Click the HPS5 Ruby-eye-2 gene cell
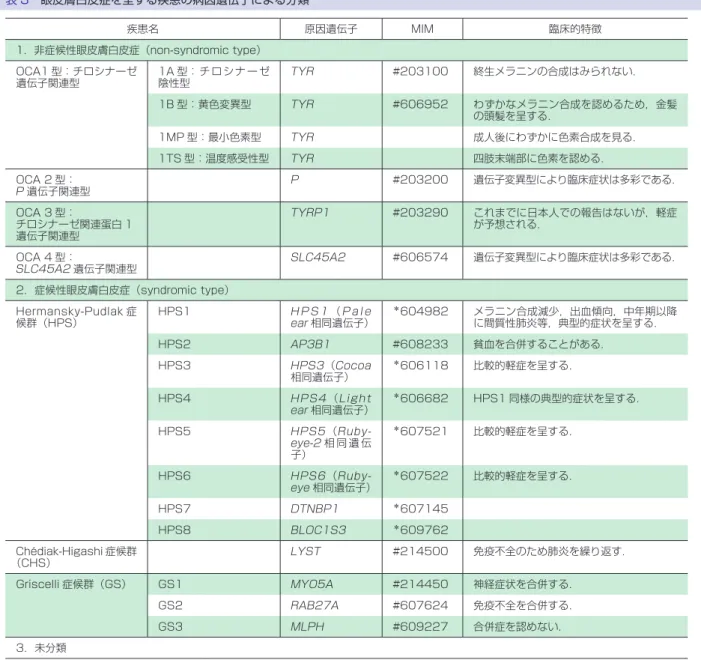The image size is (701, 663). tap(331, 443)
